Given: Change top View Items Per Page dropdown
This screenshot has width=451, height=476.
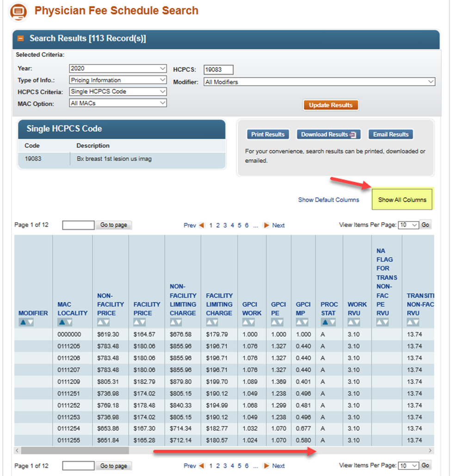Looking at the screenshot, I should coord(408,225).
